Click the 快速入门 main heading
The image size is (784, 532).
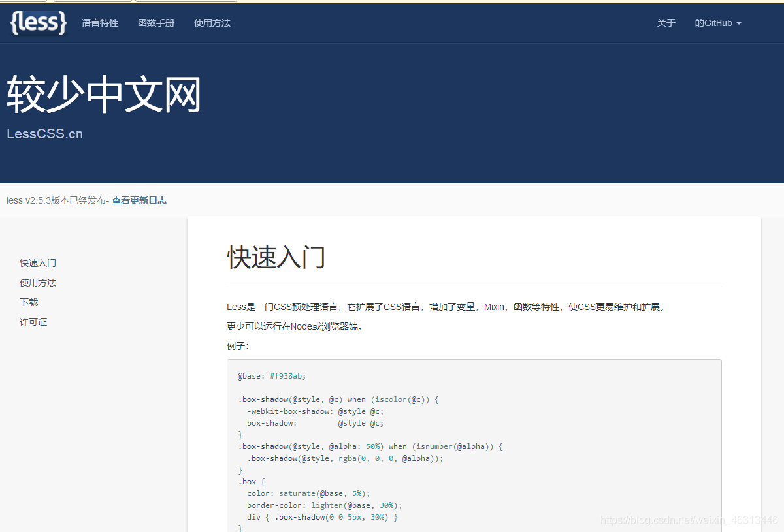click(276, 257)
